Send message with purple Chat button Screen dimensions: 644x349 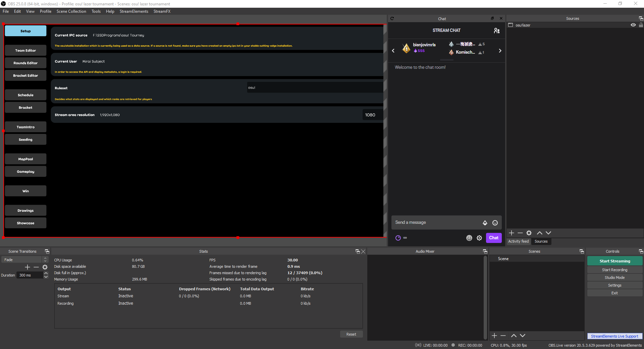click(494, 238)
